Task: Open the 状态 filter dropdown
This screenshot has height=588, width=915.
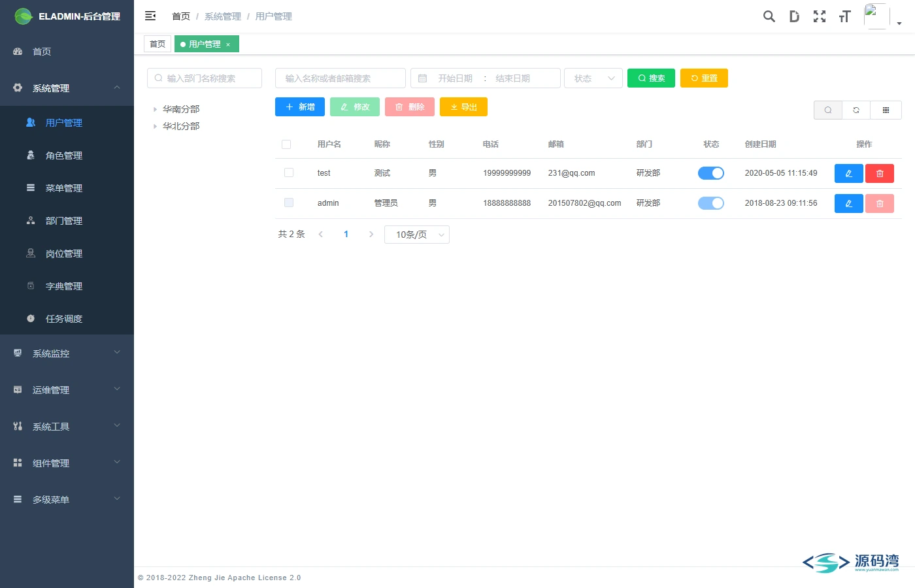Action: [x=593, y=78]
